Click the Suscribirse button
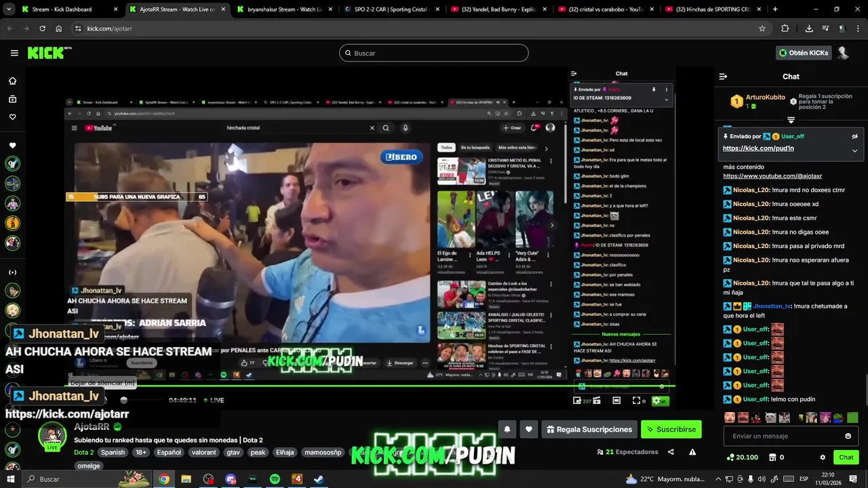 (x=671, y=429)
